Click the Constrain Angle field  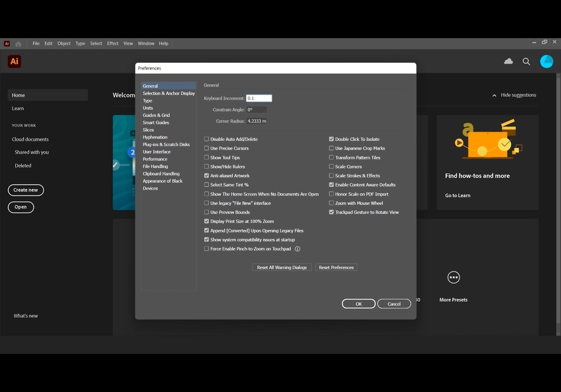tap(256, 110)
